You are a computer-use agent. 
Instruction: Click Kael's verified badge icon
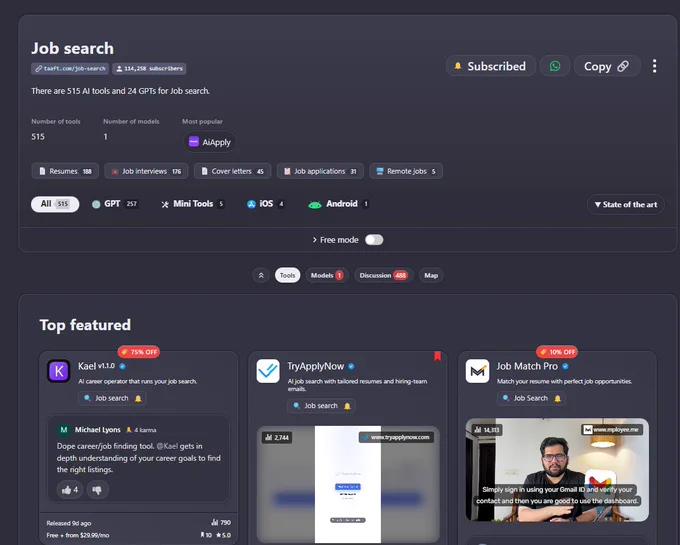(x=122, y=366)
